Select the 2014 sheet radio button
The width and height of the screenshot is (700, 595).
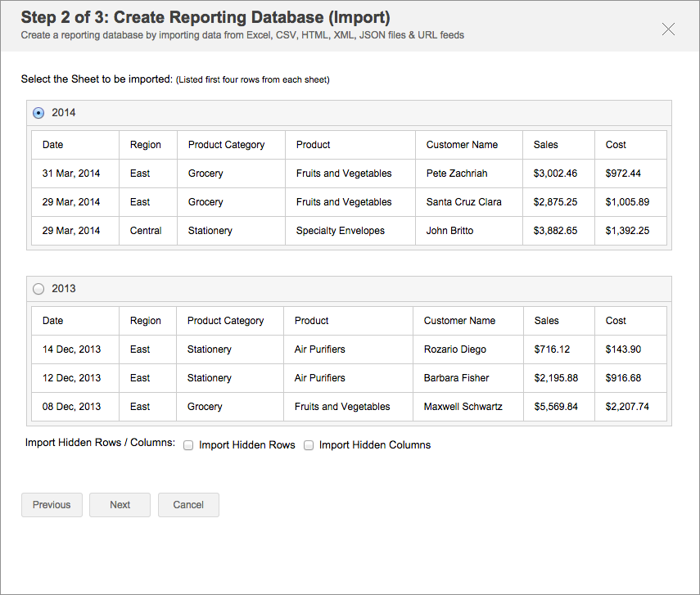click(x=38, y=113)
